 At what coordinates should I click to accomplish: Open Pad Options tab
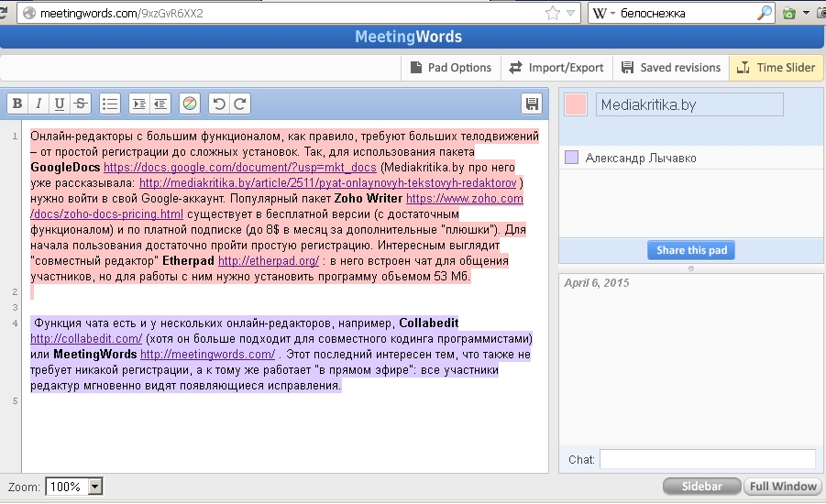[451, 68]
